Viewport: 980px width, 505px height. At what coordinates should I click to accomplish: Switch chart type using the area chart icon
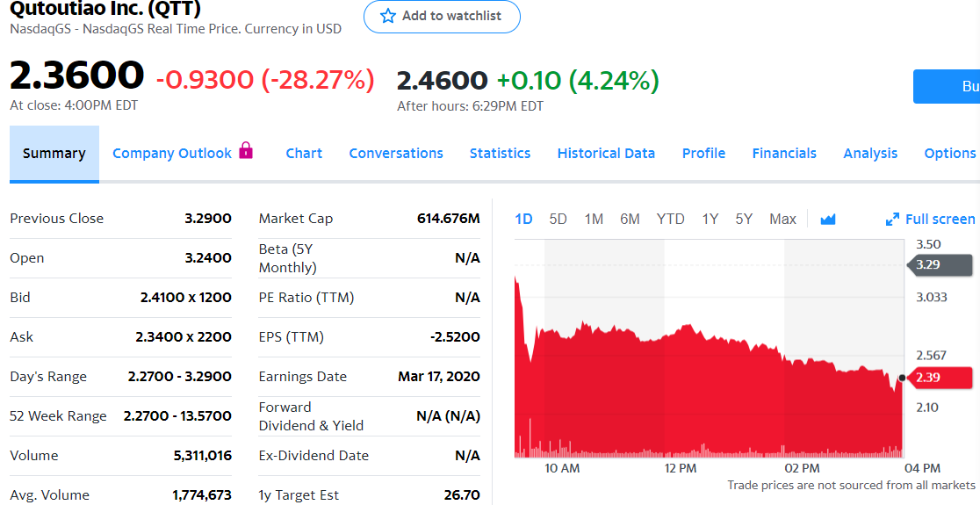[827, 219]
